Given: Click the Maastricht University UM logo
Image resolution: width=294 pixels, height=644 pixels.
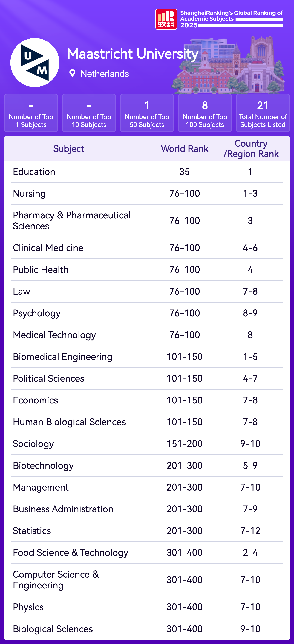Looking at the screenshot, I should pyautogui.click(x=35, y=62).
